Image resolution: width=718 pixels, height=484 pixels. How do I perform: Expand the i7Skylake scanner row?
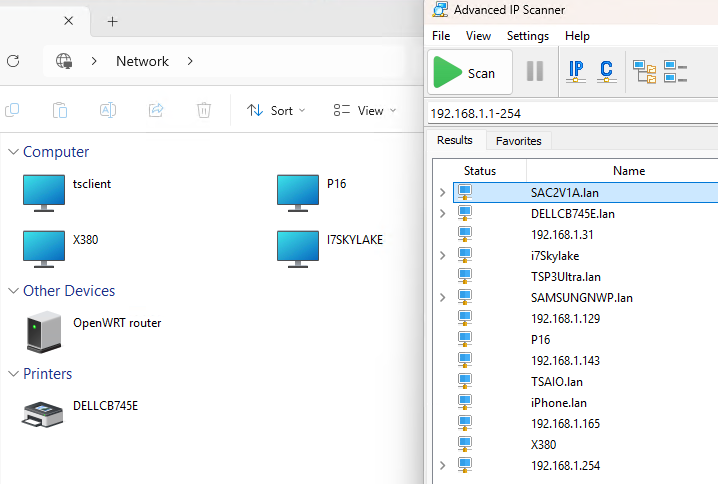[442, 256]
